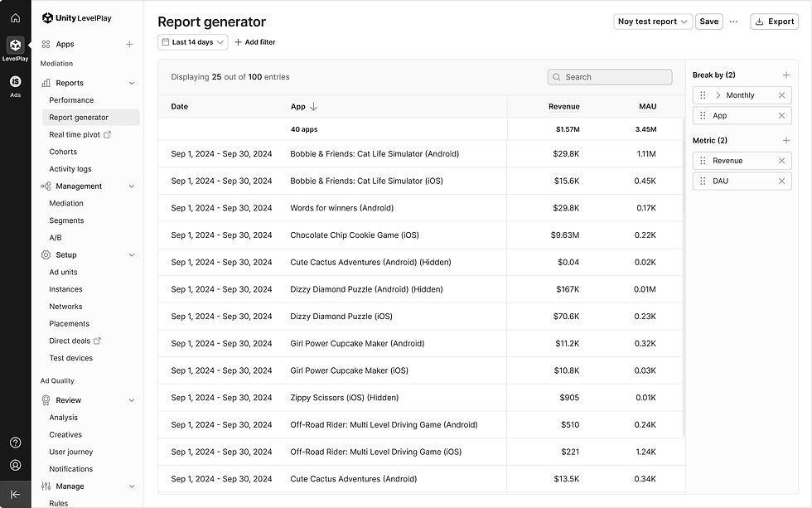The height and width of the screenshot is (508, 812).
Task: Click the Date column header
Action: coord(180,107)
